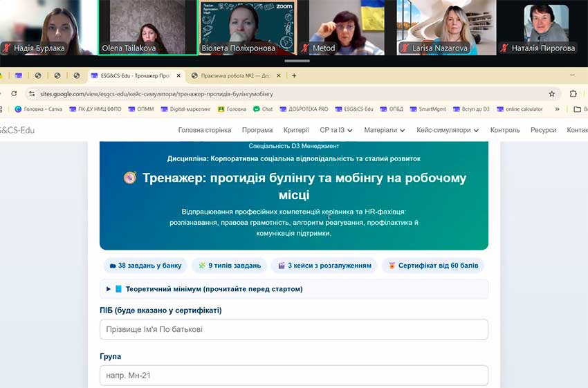Click the Дисципліна subtitle line
Screen dimensions: 588x388
293,158
